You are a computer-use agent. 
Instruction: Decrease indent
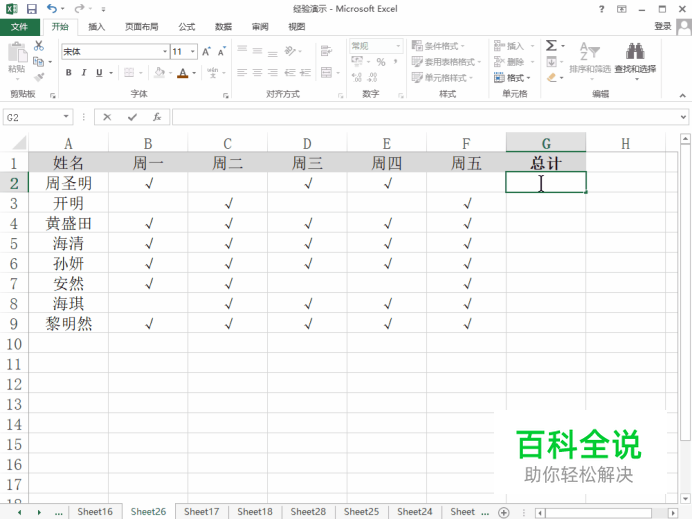tap(290, 72)
